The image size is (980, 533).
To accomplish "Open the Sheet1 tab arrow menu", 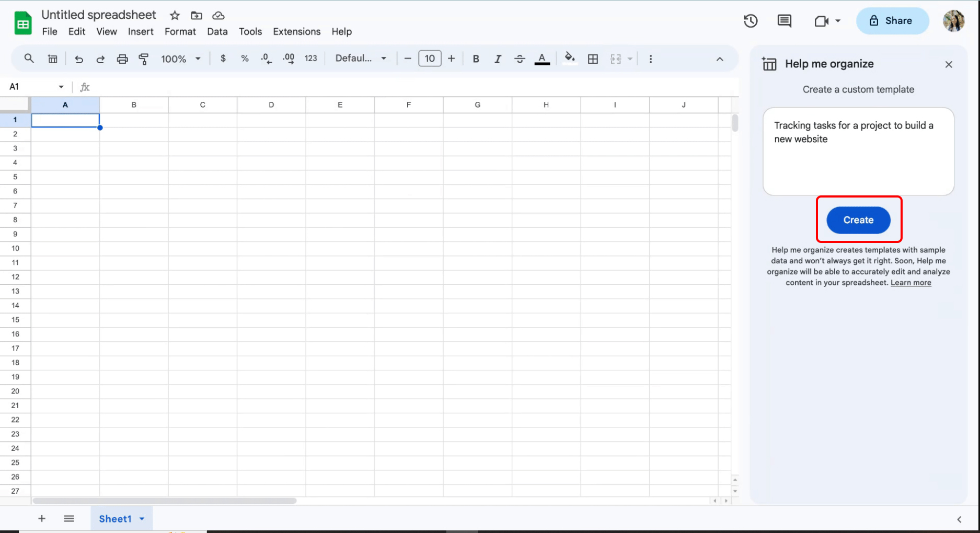I will (142, 519).
